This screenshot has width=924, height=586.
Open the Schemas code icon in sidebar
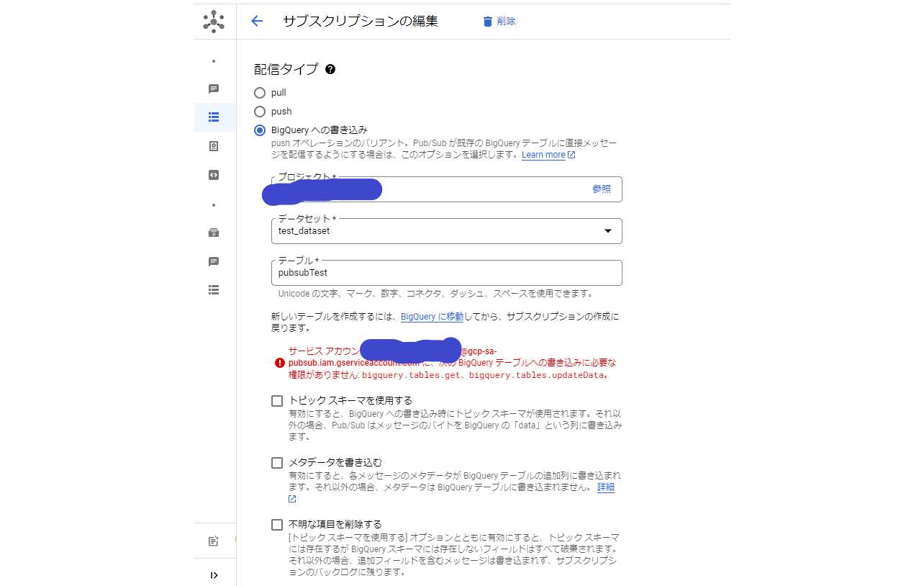coord(214,175)
